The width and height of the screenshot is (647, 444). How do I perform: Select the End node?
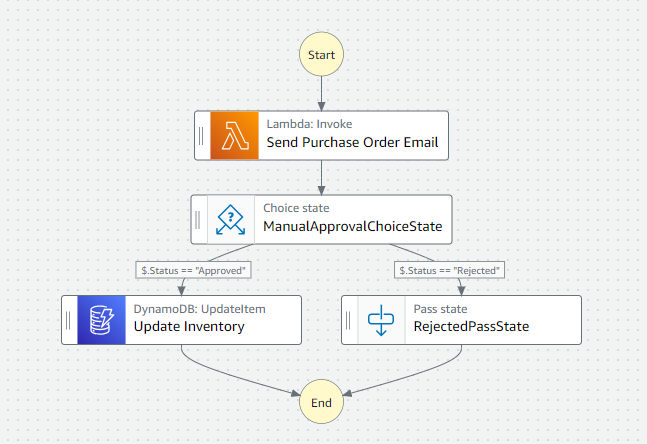pyautogui.click(x=321, y=401)
